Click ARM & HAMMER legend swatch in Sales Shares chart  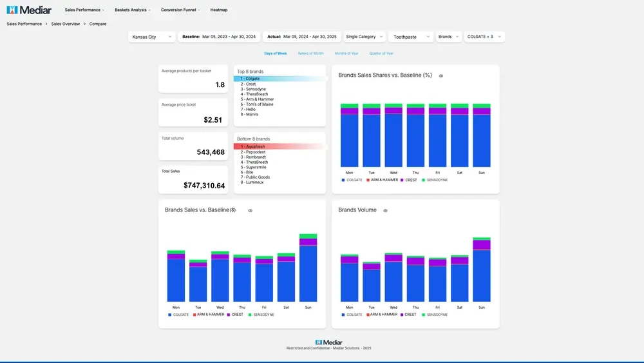coord(368,180)
